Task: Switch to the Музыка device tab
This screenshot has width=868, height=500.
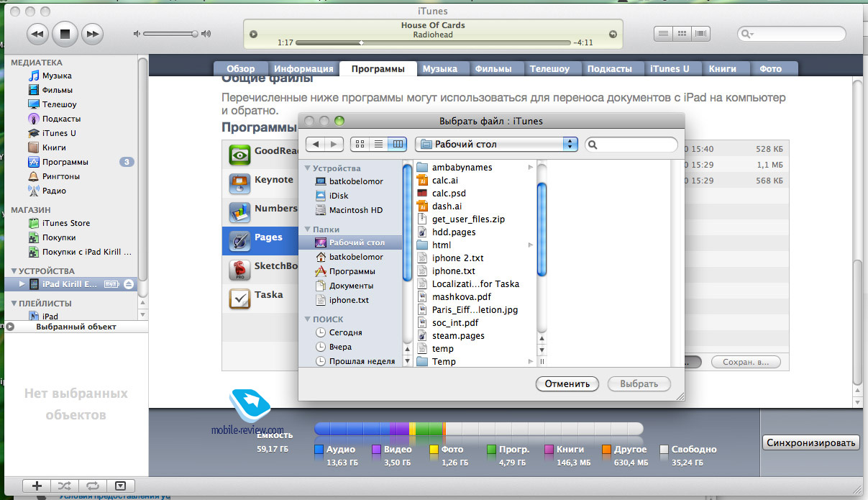Action: pos(440,69)
